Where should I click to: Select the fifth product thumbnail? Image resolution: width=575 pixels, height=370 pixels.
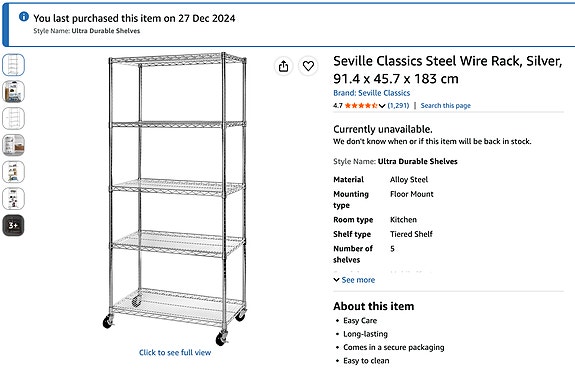click(x=14, y=172)
